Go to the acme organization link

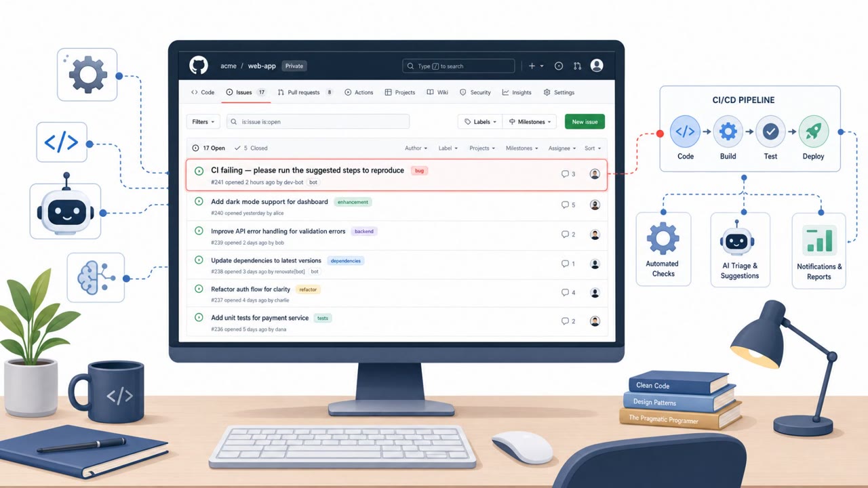pyautogui.click(x=229, y=66)
